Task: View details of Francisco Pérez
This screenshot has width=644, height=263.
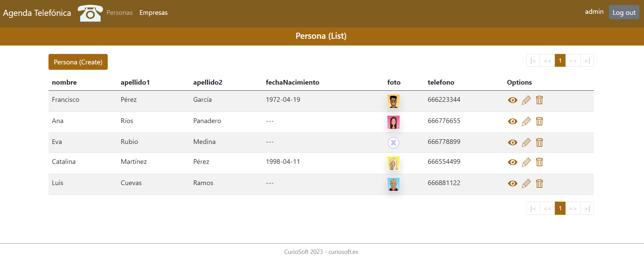Action: coord(512,100)
